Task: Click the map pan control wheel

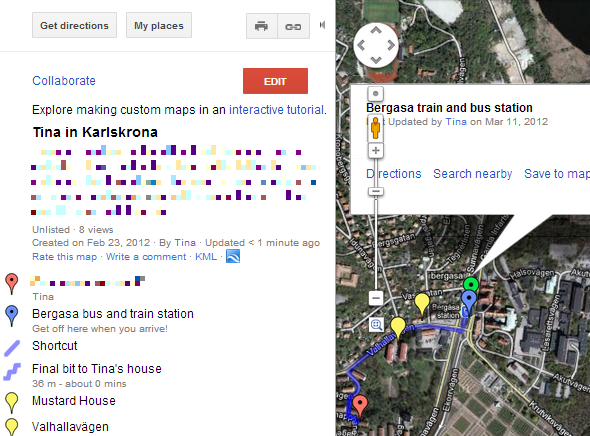Action: click(376, 45)
